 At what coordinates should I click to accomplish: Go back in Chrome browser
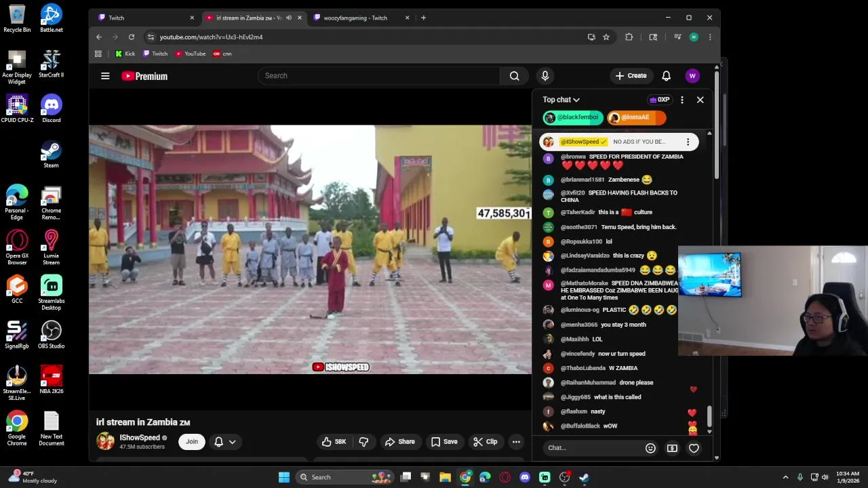[99, 37]
